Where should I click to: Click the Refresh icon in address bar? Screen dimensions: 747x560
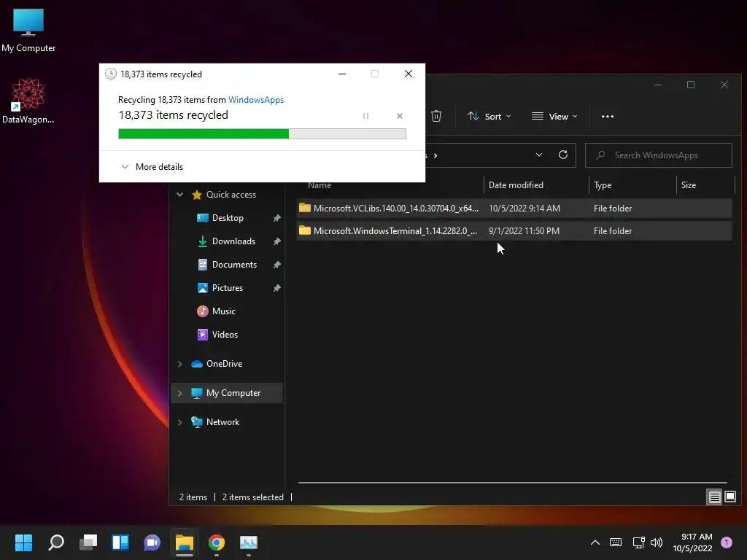(x=563, y=155)
